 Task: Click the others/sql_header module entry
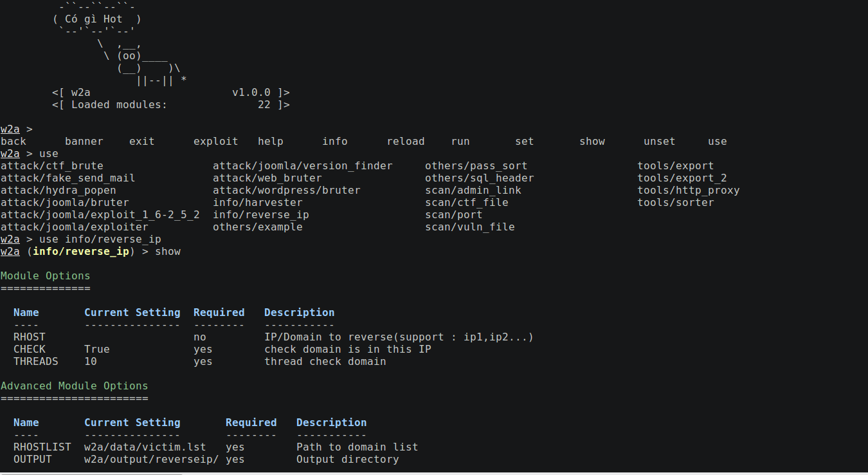point(480,178)
